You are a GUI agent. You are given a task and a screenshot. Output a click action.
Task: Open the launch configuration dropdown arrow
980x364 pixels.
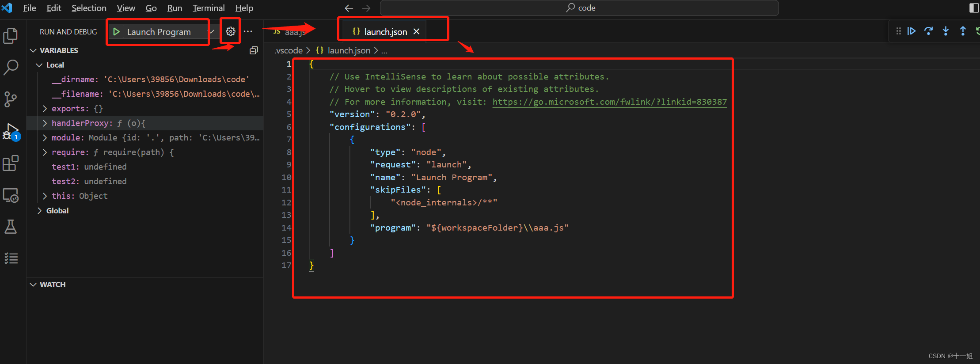(212, 32)
